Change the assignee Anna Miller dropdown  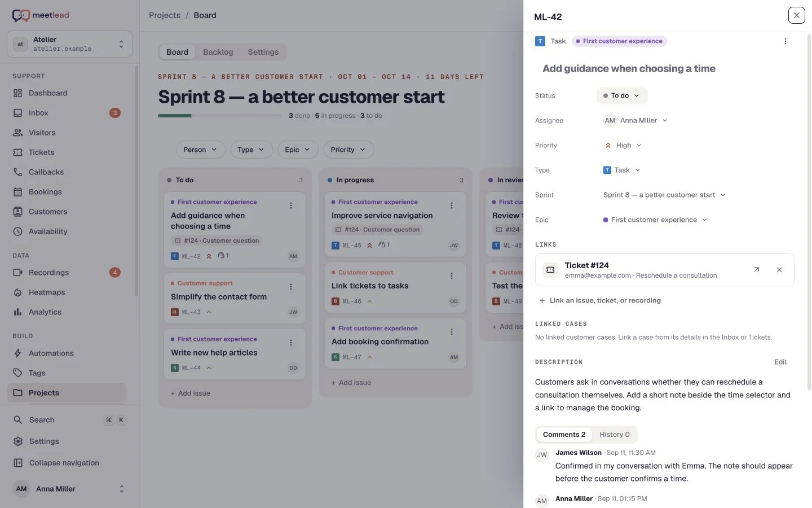pos(636,121)
